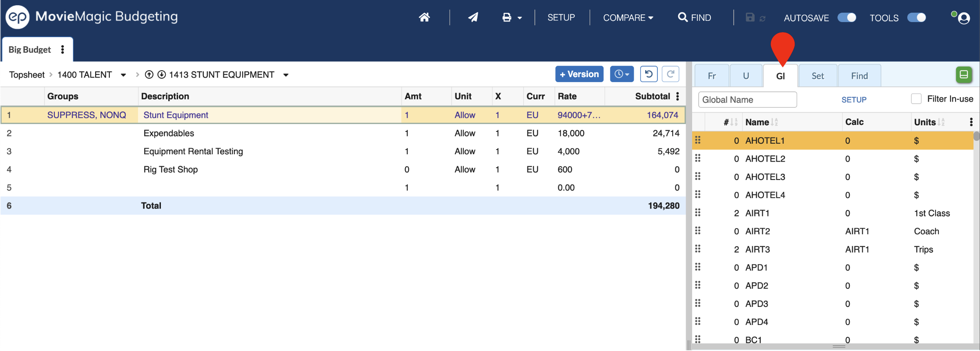Grab drag handle for AHOTEL1 row

(x=698, y=140)
